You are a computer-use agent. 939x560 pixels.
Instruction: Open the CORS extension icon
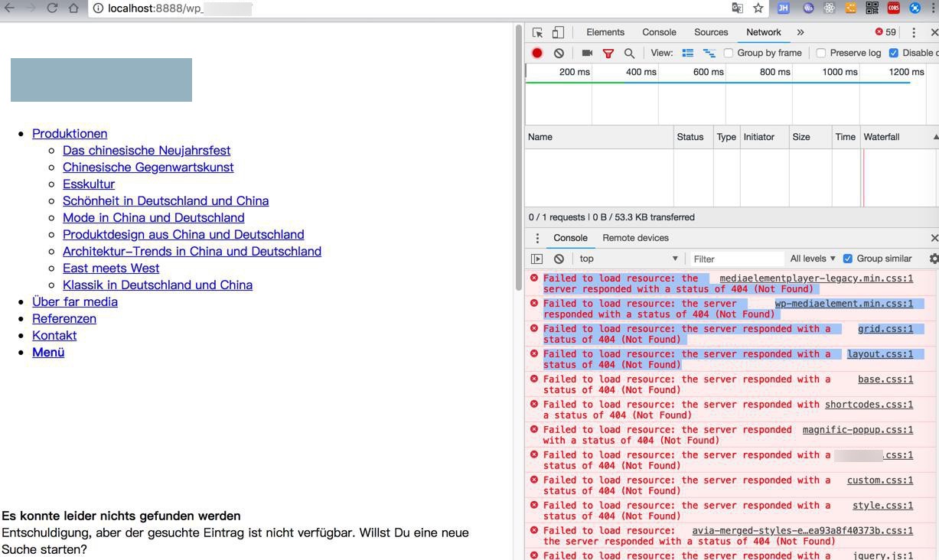click(x=893, y=8)
